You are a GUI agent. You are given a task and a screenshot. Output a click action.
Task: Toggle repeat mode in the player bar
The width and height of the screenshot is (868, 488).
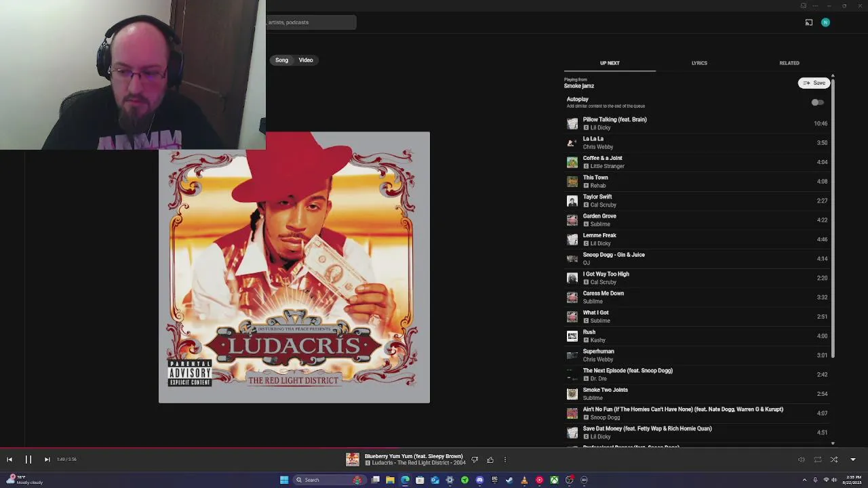click(818, 460)
